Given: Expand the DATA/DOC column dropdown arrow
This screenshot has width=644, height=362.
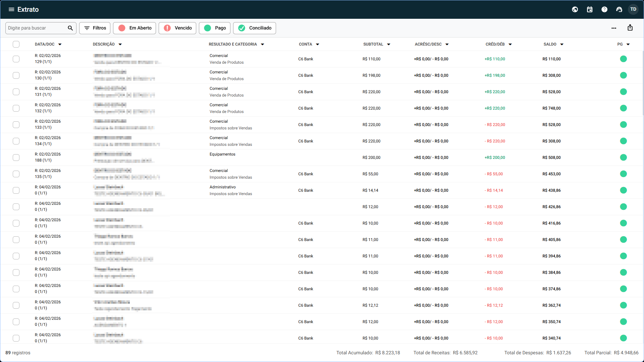Looking at the screenshot, I should 60,44.
